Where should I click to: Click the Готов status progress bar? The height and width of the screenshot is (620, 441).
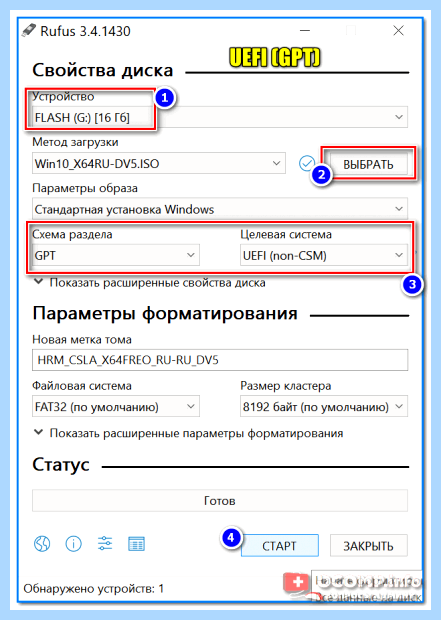pos(220,501)
